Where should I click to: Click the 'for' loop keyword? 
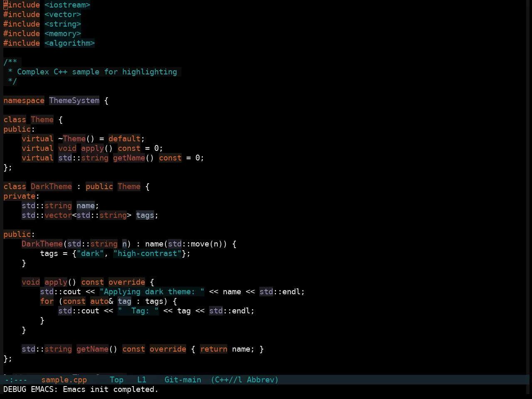pyautogui.click(x=47, y=301)
